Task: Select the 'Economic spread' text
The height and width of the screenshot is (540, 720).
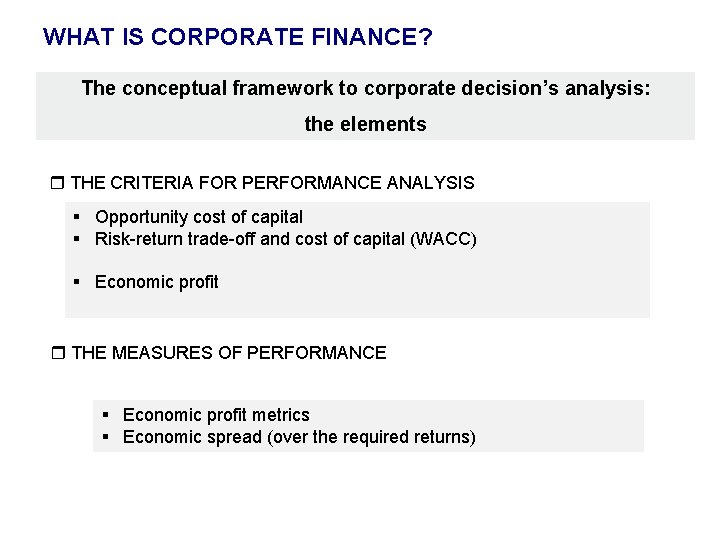Action: pyautogui.click(x=192, y=437)
